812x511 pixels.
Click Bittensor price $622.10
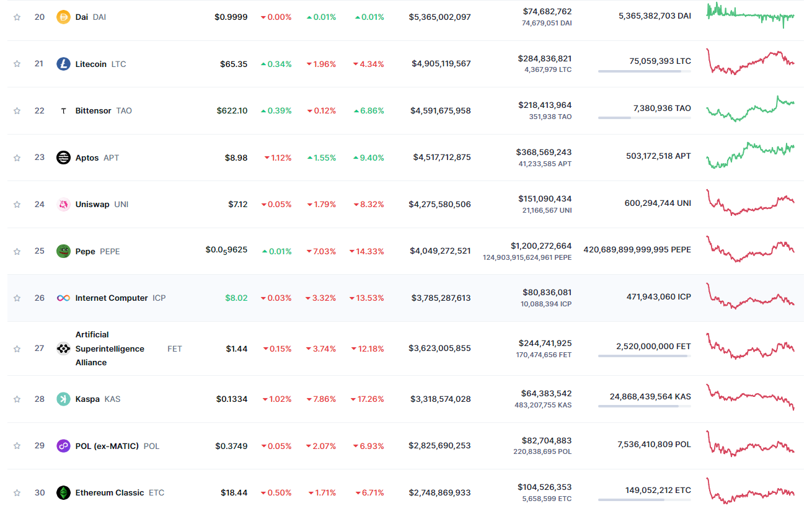click(232, 110)
